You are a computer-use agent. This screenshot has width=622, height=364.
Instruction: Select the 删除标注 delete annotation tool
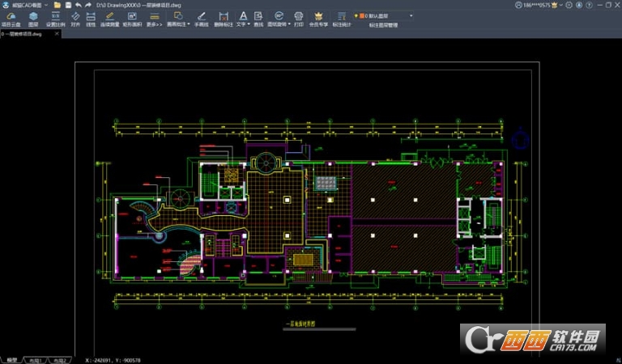tap(224, 19)
